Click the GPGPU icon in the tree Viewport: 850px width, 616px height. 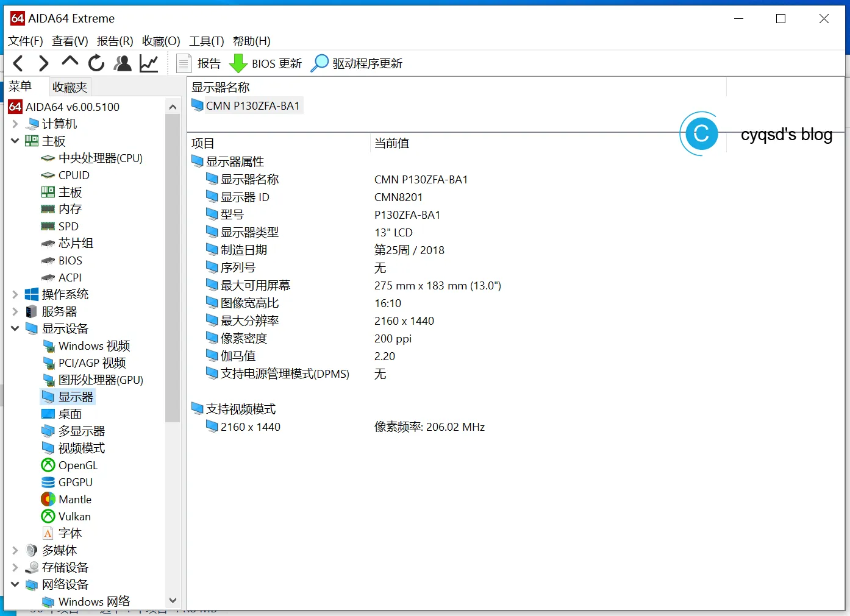48,483
